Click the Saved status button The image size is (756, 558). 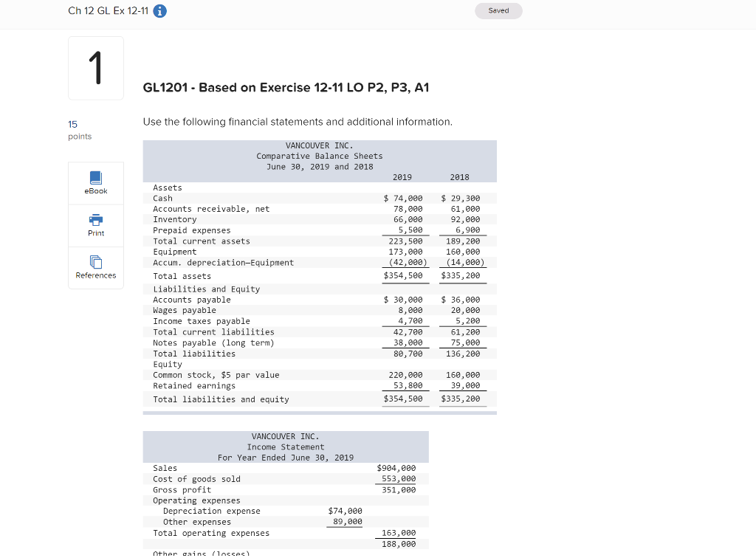tap(498, 10)
